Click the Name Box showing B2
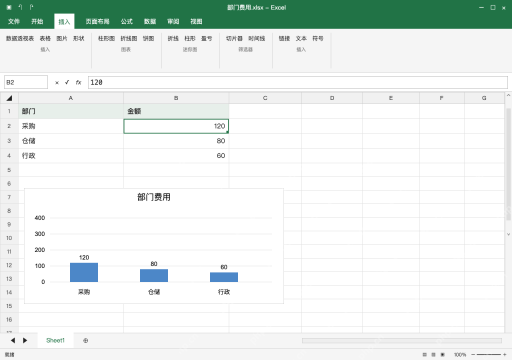Screen dimensions: 512x360 [x=26, y=82]
